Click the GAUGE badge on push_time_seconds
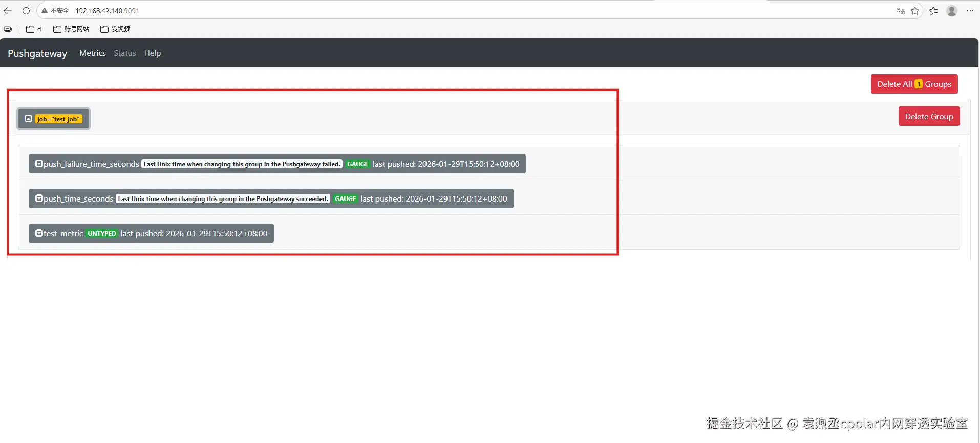The width and height of the screenshot is (980, 443). click(345, 198)
